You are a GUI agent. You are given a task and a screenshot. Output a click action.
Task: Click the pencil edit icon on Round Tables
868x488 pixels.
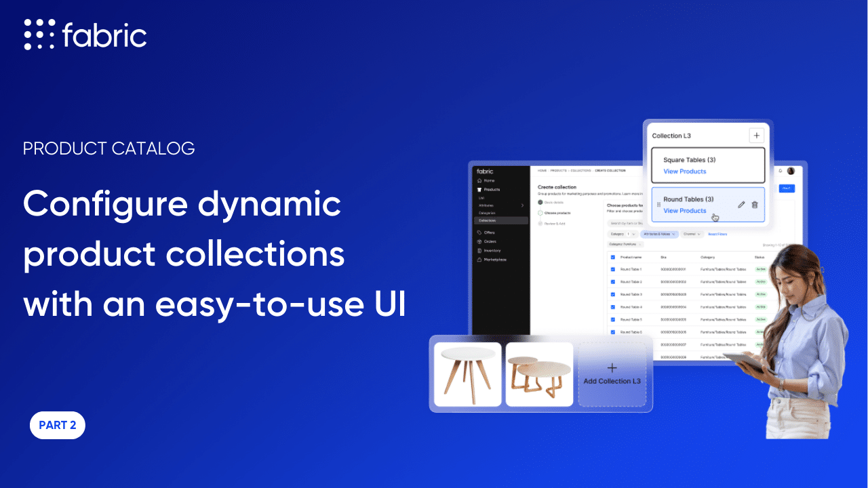click(741, 205)
